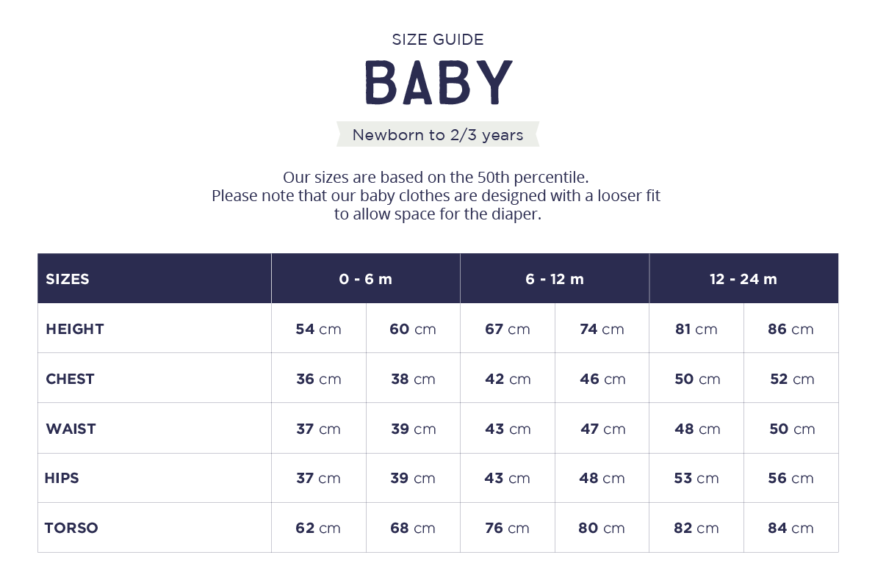Click the 76 cm torso value

[507, 528]
